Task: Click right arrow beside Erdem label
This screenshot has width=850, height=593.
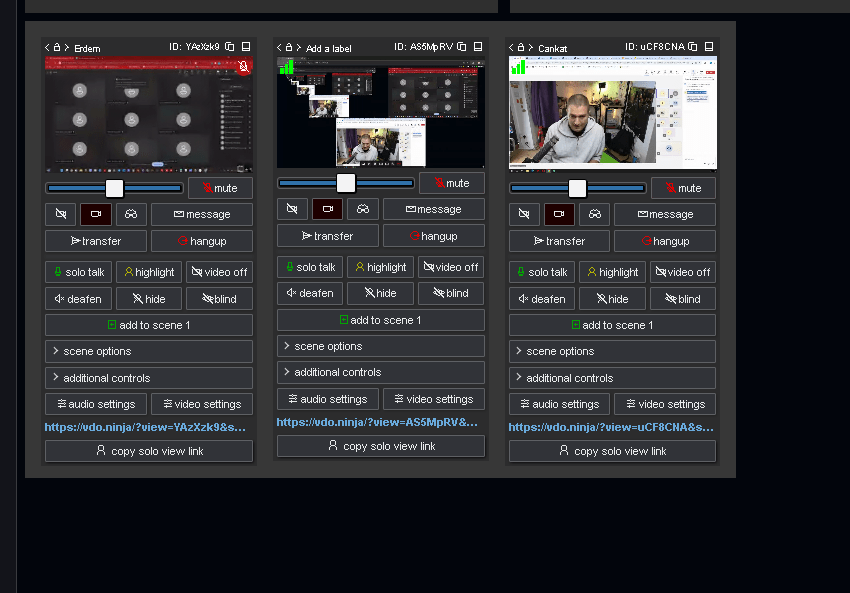Action: pyautogui.click(x=67, y=48)
